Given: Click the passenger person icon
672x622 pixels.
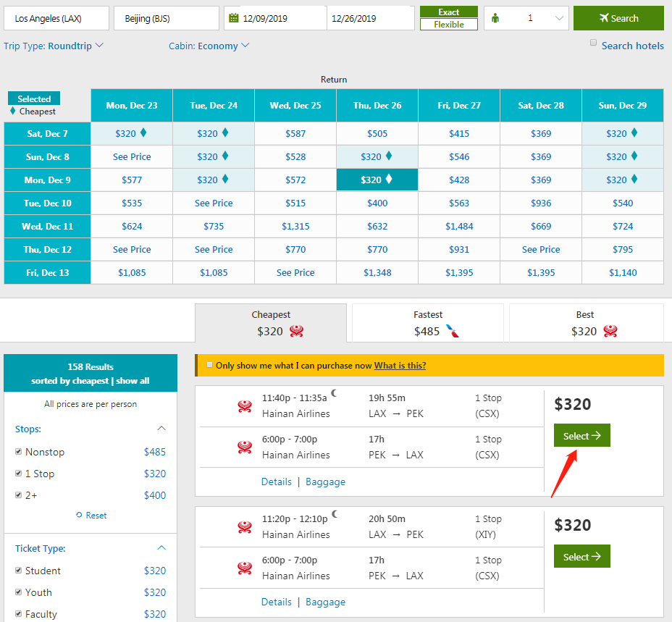Looking at the screenshot, I should [495, 18].
